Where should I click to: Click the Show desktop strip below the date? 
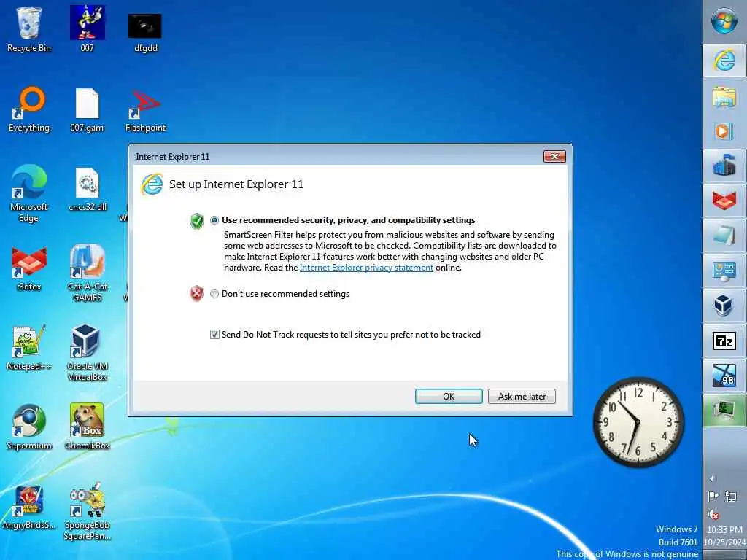tap(724, 555)
